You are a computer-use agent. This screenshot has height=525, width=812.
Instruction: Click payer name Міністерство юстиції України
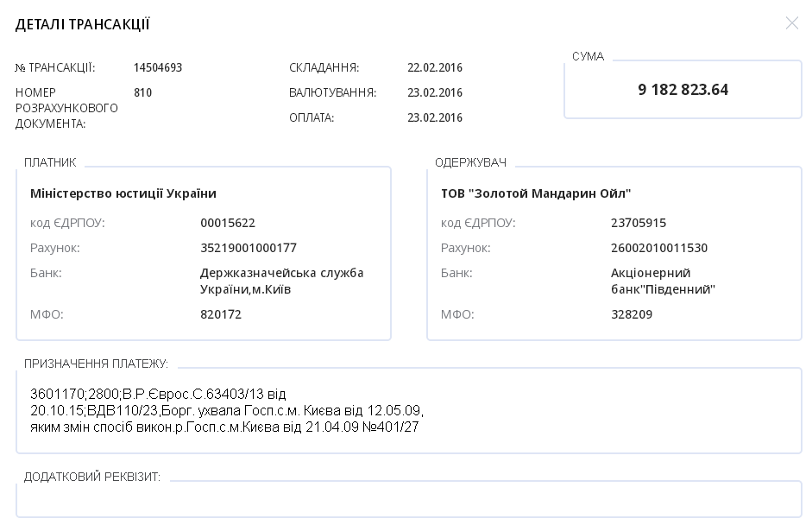click(x=123, y=193)
